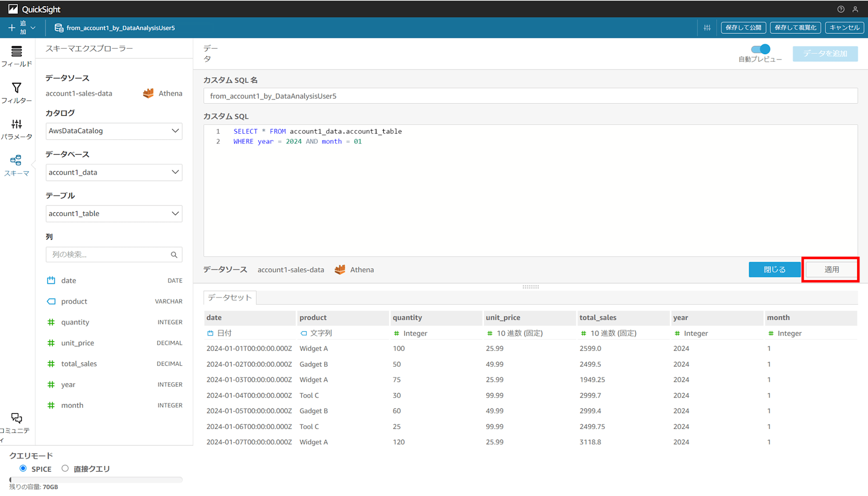This screenshot has width=868, height=496.
Task: Open the user account icon
Action: pos(855,9)
